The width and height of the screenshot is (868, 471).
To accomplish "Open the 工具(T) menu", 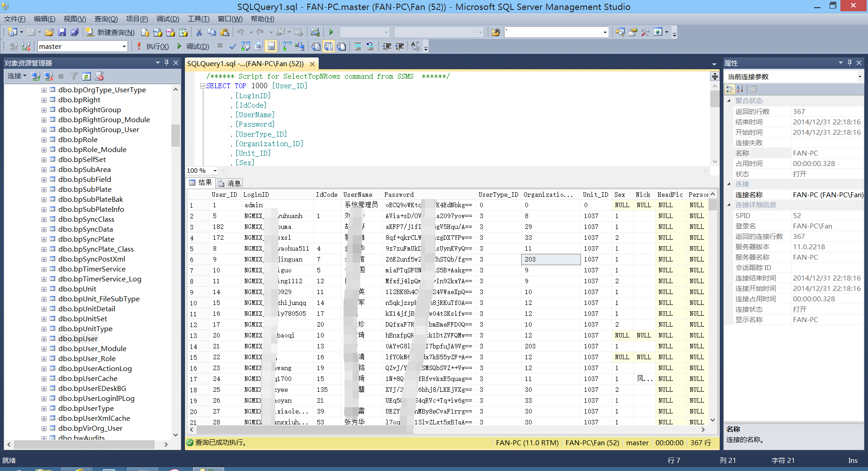I will 198,19.
